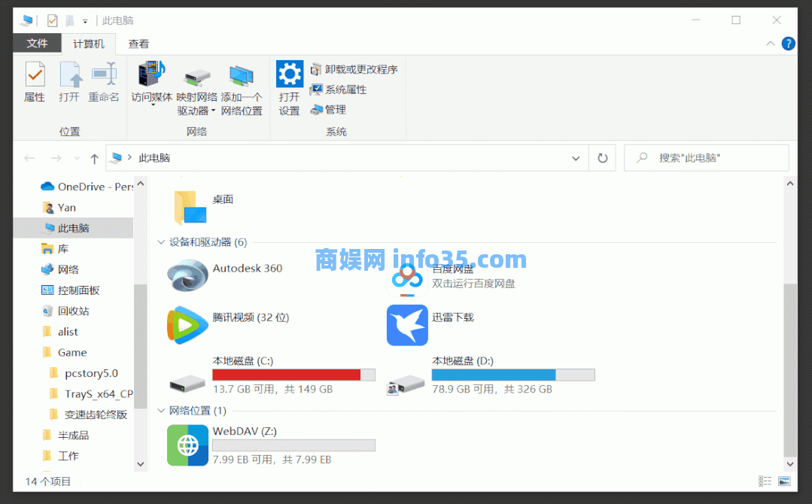Viewport: 812px width, 504px height.
Task: Open the 文件 menu
Action: (37, 43)
